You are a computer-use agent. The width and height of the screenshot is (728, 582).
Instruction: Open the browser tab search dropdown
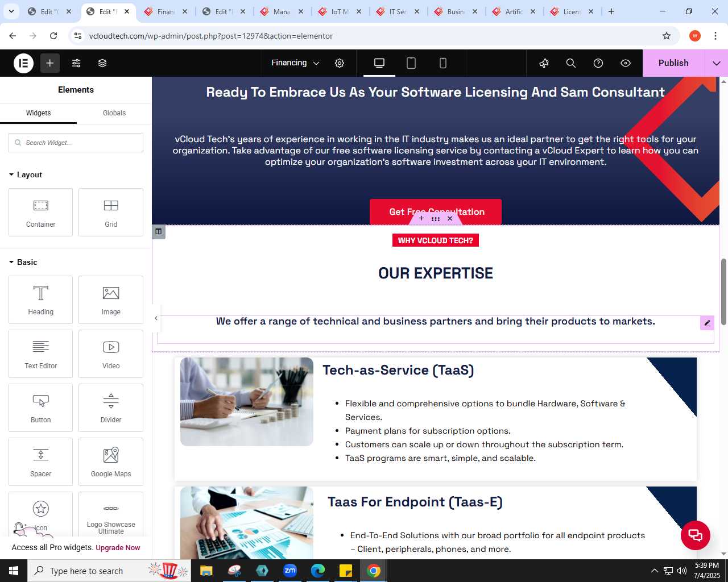(x=11, y=11)
